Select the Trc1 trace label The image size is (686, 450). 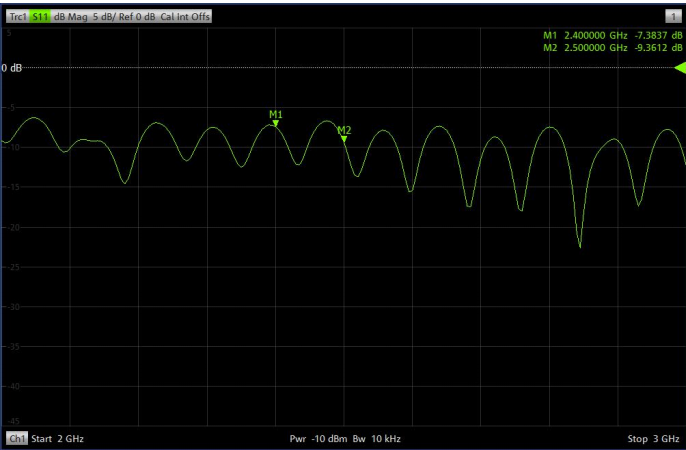18,17
